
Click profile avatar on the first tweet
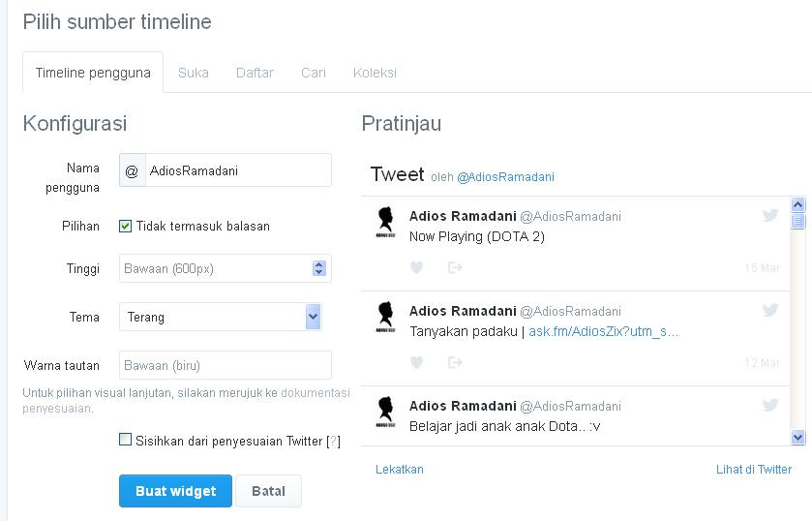(386, 223)
